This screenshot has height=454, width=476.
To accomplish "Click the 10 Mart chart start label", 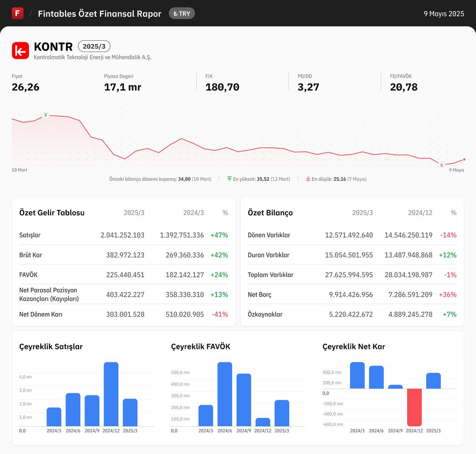I will click(x=19, y=170).
